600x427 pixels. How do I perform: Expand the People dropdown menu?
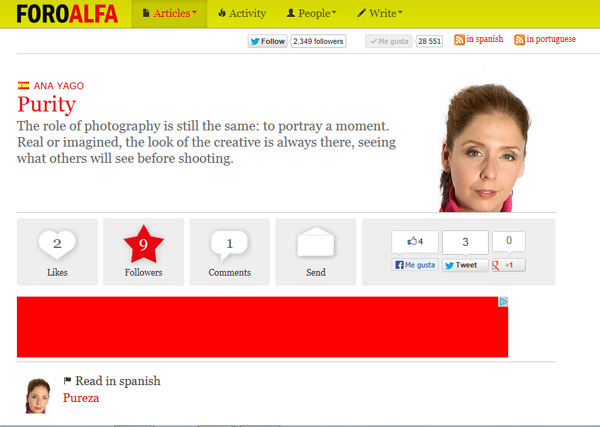point(311,14)
